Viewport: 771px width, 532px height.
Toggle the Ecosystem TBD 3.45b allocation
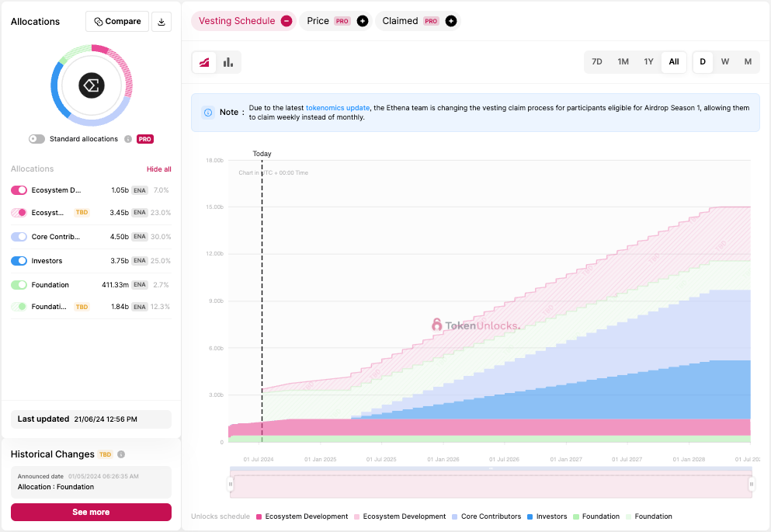click(19, 213)
